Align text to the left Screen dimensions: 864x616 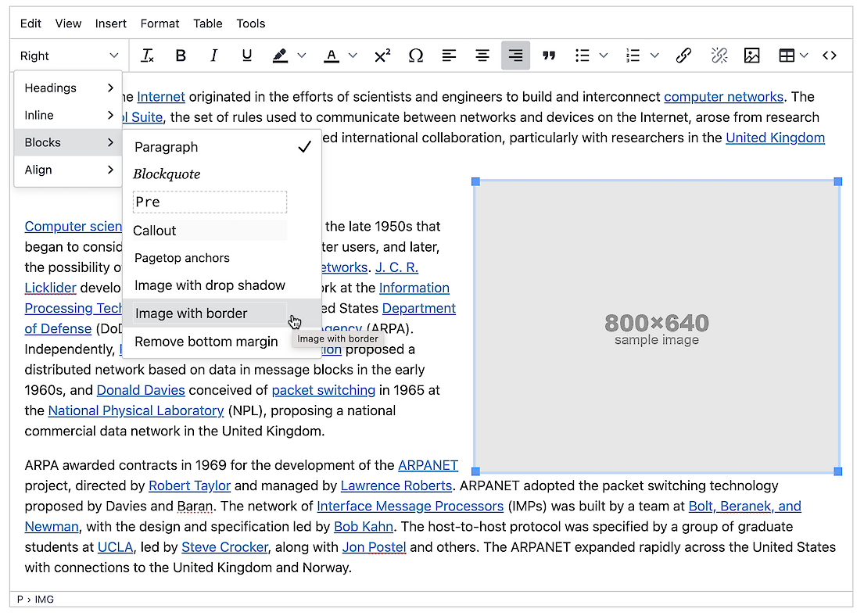pos(449,56)
